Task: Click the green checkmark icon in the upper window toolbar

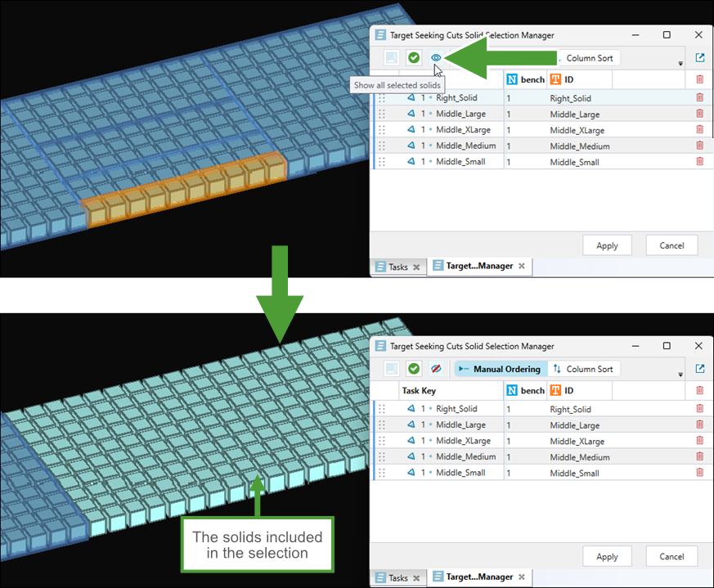Action: point(414,58)
